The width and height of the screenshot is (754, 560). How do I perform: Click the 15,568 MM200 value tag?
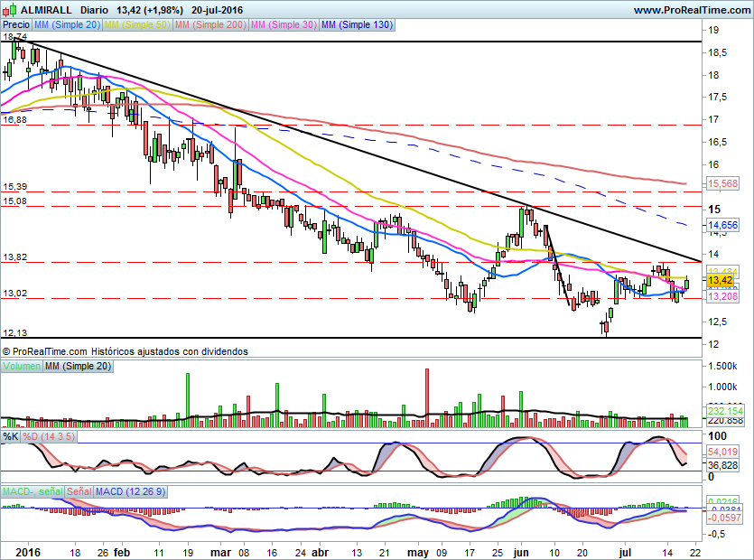click(722, 183)
